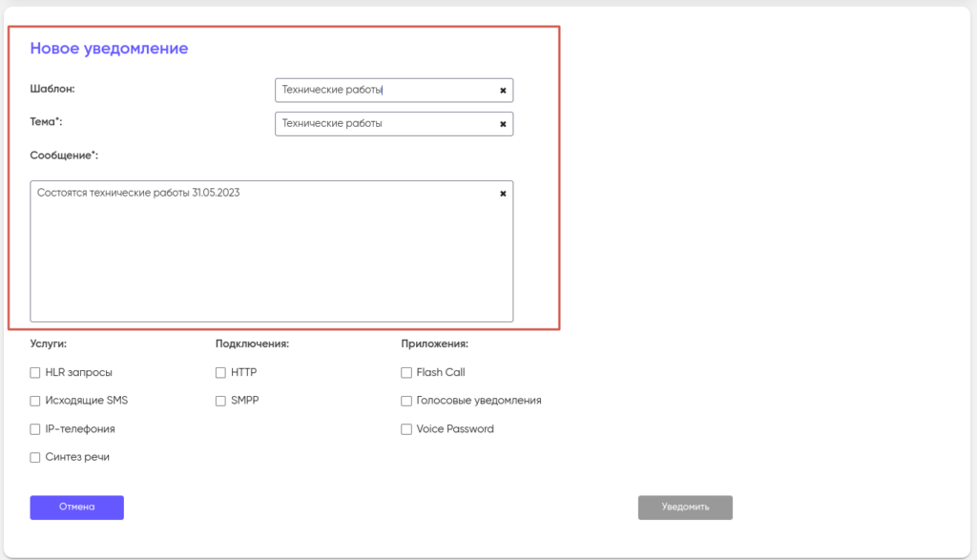Check the Flash Call application box
977x560 pixels.
pos(406,373)
